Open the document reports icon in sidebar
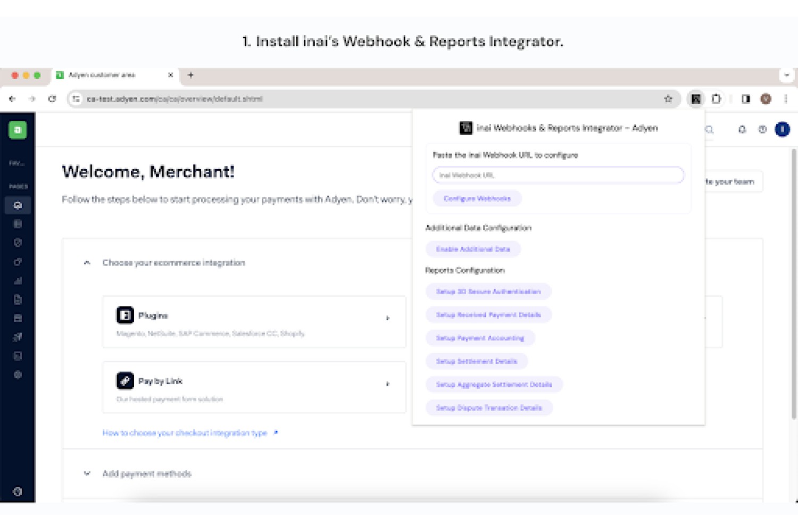This screenshot has height=532, width=798. pyautogui.click(x=18, y=300)
